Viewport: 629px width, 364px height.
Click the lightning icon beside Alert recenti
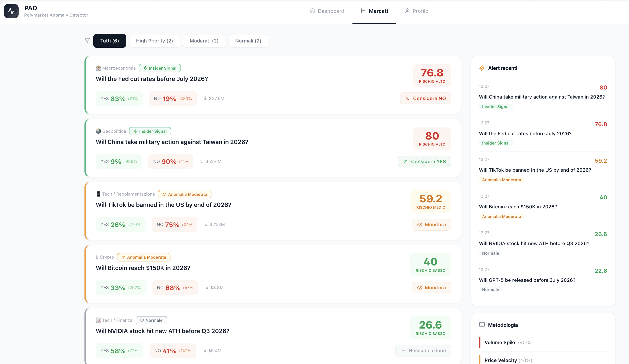[482, 68]
